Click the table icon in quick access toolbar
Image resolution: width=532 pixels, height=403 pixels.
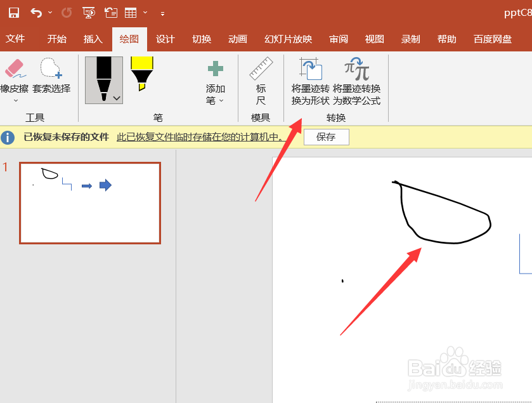(131, 13)
